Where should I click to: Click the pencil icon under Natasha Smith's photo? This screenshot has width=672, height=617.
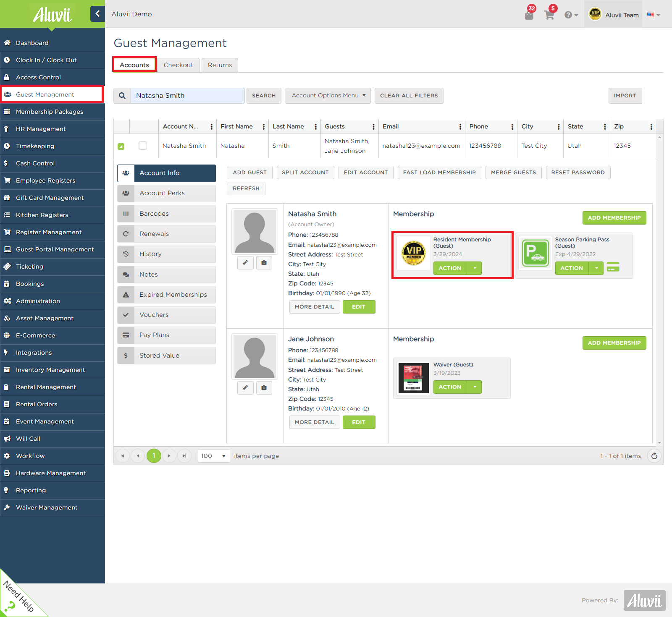245,263
